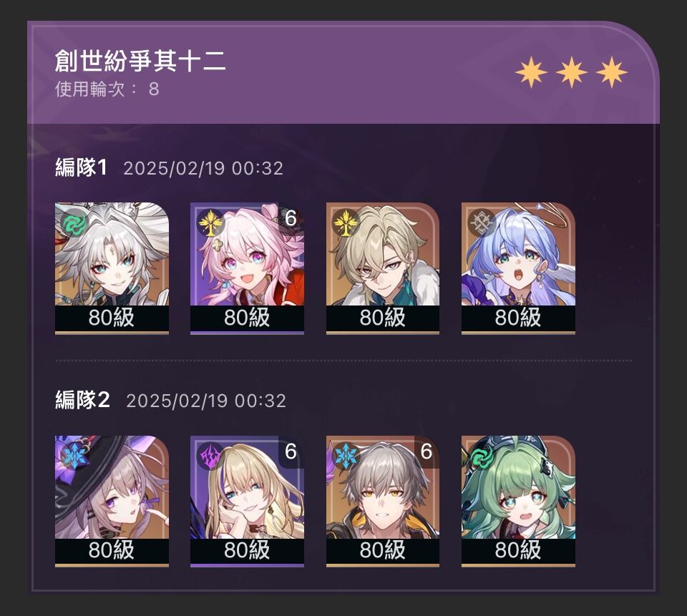Click the 編隊2 team heading
Image resolution: width=687 pixels, height=616 pixels.
tap(82, 400)
